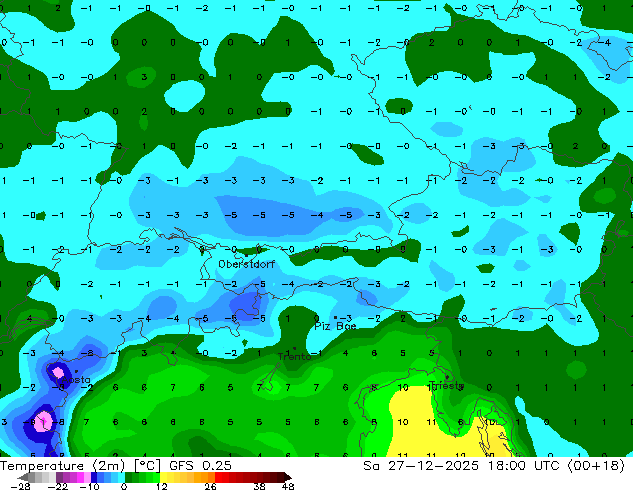Click the gray left arrow end of colorbar
The width and height of the screenshot is (634, 490).
click(22, 477)
